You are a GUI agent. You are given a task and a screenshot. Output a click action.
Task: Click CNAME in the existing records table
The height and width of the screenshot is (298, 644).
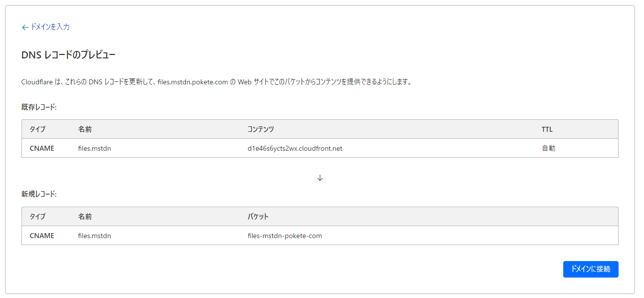tap(42, 148)
